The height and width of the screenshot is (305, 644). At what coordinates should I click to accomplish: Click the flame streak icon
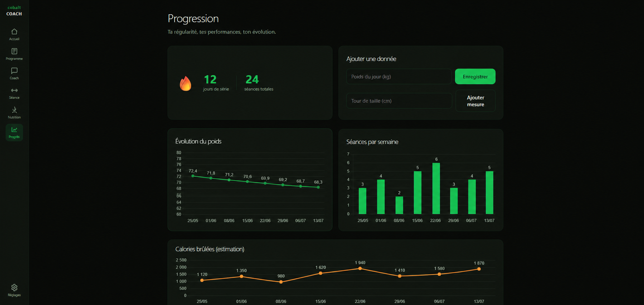click(x=185, y=83)
